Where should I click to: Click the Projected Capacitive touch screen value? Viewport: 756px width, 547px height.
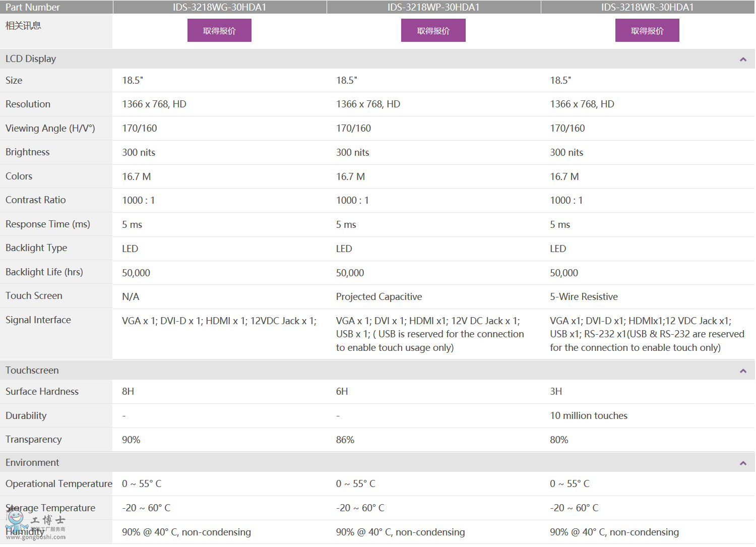(379, 297)
